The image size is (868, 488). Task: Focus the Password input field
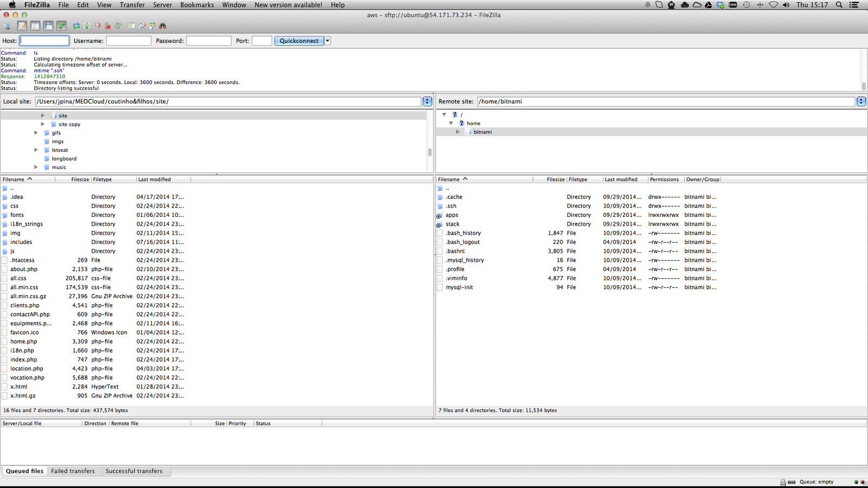[209, 41]
